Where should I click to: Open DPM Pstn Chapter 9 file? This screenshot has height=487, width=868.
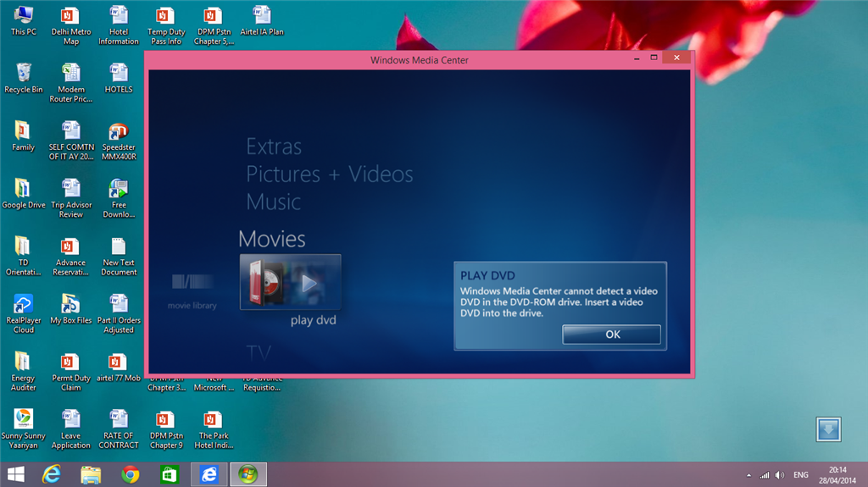pos(166,429)
